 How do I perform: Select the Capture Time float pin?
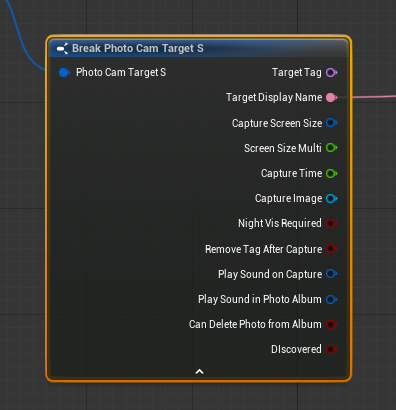(331, 173)
